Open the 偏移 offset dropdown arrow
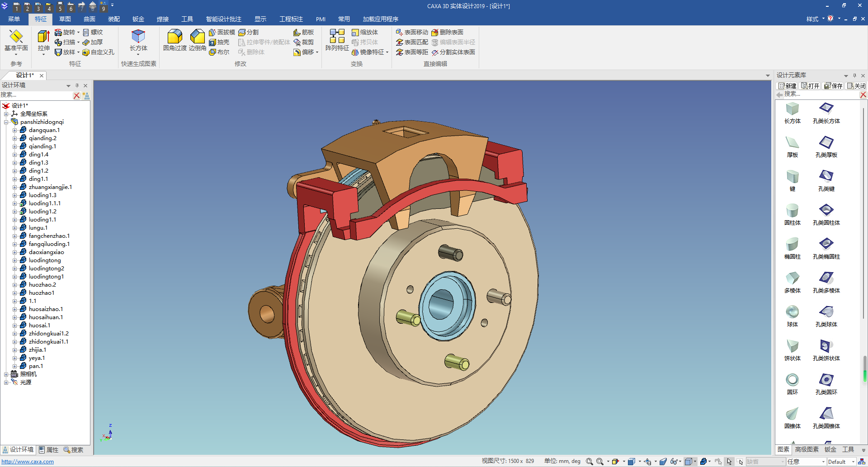Viewport: 868px width, 467px height. click(x=317, y=52)
